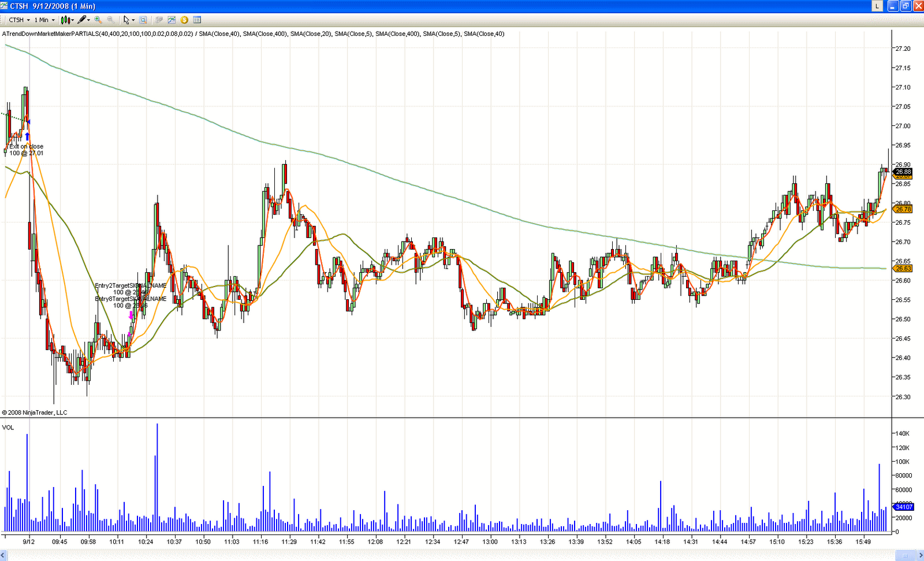This screenshot has height=561, width=924.
Task: Click the 26.88 last price marker
Action: pos(903,172)
